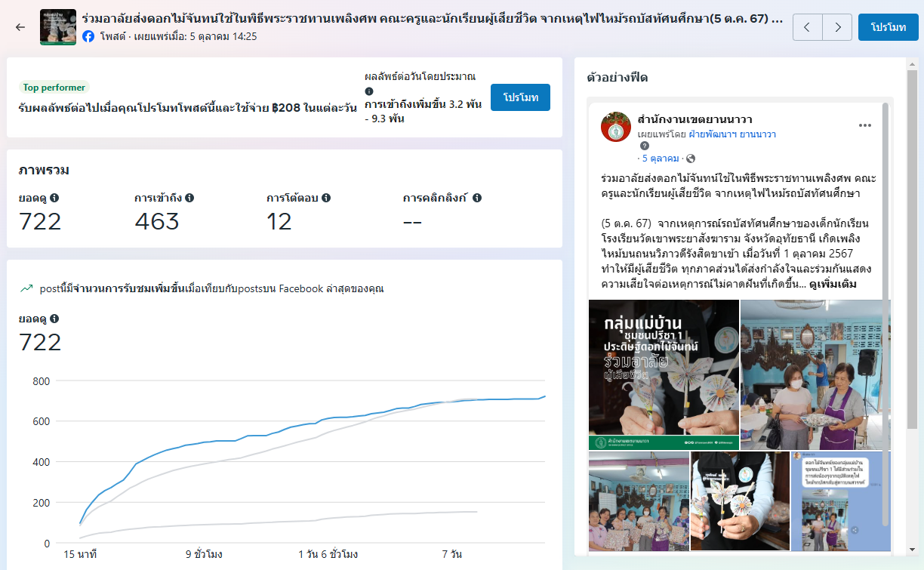
Task: Click info icon next to ยอดดู in overview
Action: 54,198
